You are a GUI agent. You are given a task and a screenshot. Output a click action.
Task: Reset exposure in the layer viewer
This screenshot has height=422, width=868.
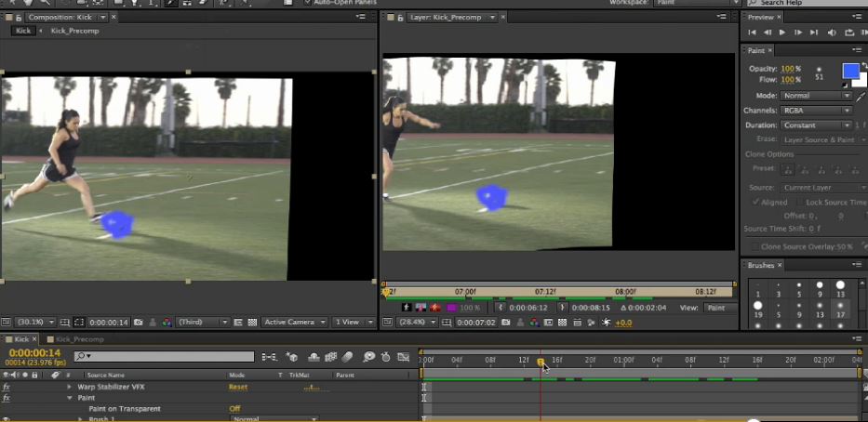point(606,323)
